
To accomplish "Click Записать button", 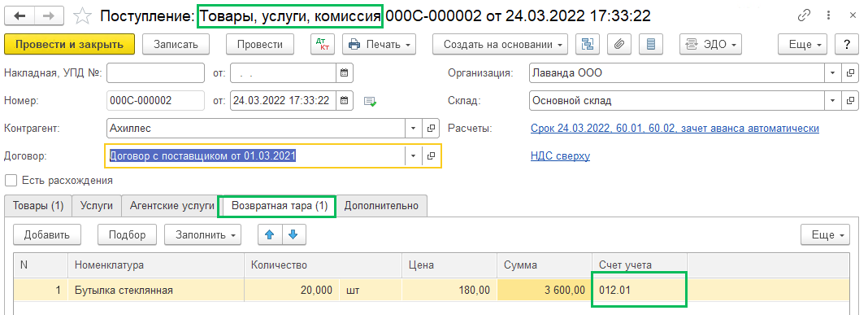I will click(x=176, y=45).
